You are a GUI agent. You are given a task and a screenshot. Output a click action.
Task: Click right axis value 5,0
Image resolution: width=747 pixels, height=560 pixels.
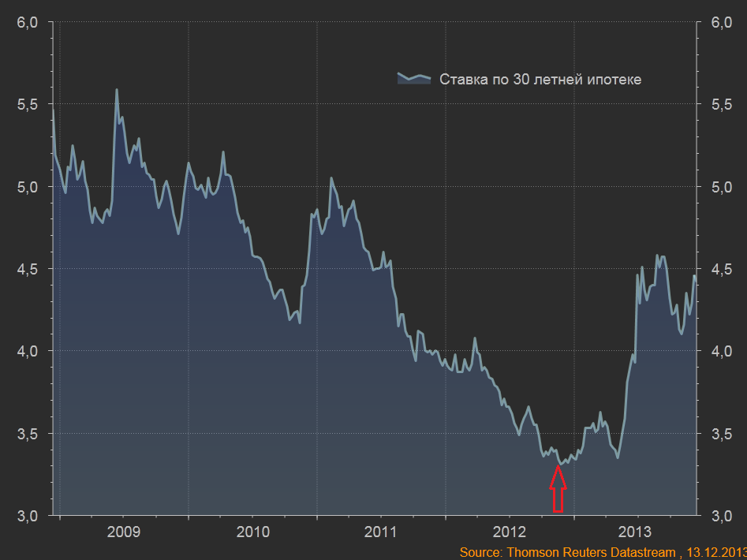(721, 187)
